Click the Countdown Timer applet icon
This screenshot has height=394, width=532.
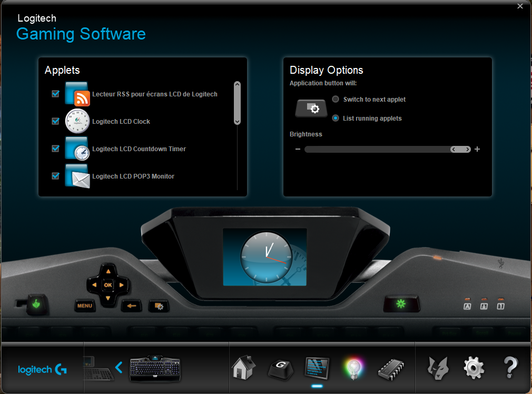(x=77, y=149)
